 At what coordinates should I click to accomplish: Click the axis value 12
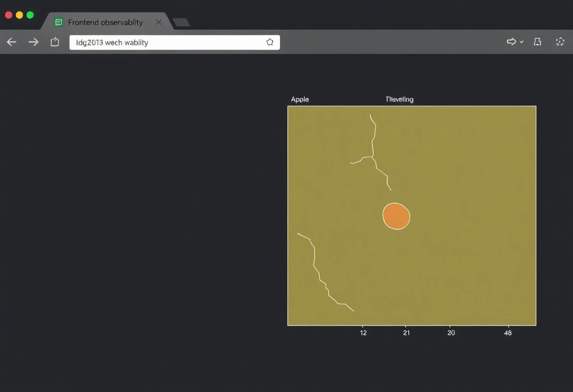point(363,333)
